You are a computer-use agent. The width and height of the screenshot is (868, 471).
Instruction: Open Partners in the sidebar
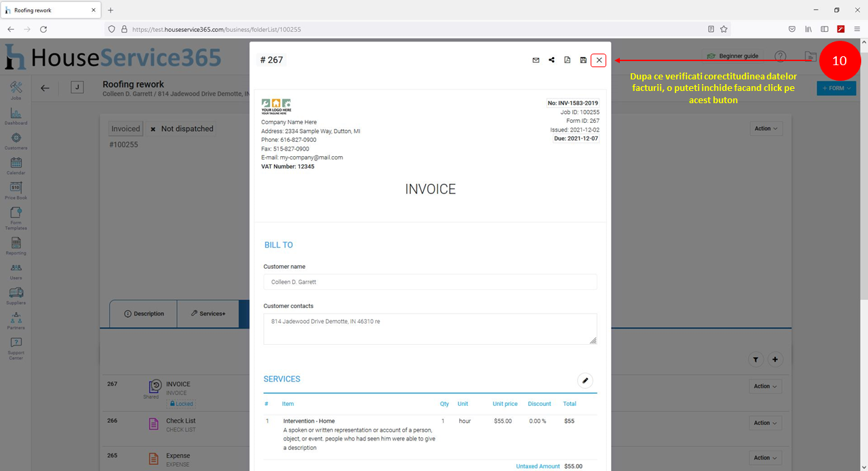[x=16, y=320]
